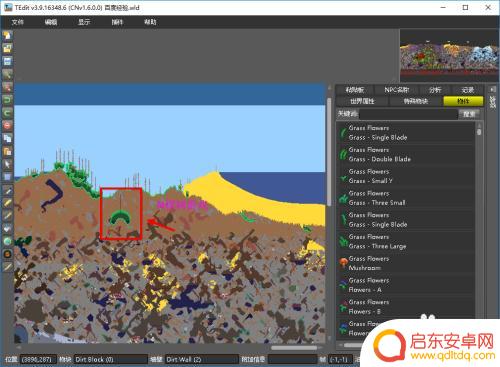
Task: Select the Arrow pointer tool
Action: (x=7, y=164)
